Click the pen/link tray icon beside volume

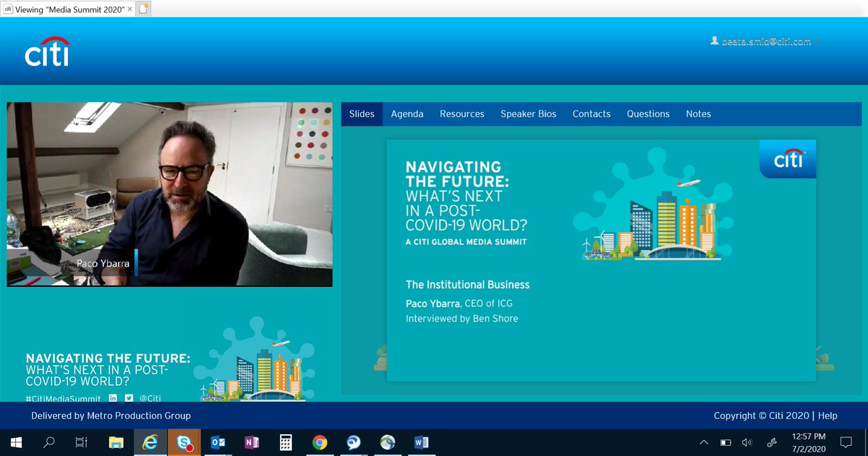coord(772,442)
